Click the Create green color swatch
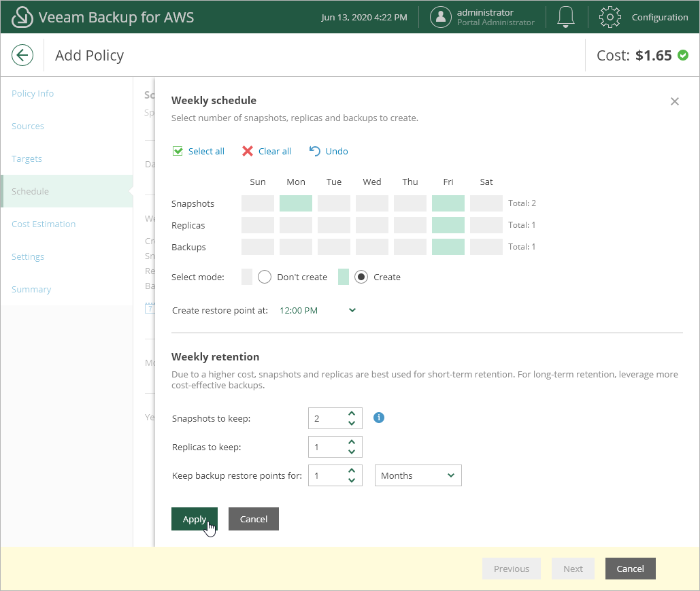Screen dimensions: 700x591 coord(344,277)
